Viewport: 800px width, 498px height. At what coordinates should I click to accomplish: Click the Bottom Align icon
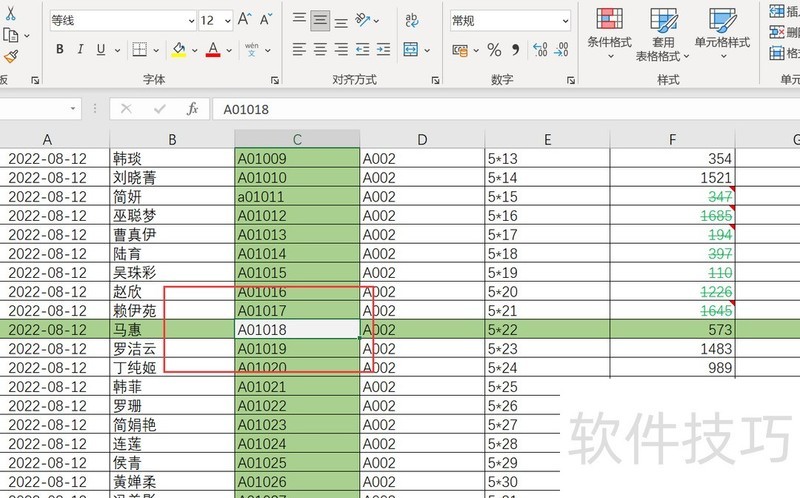click(341, 21)
